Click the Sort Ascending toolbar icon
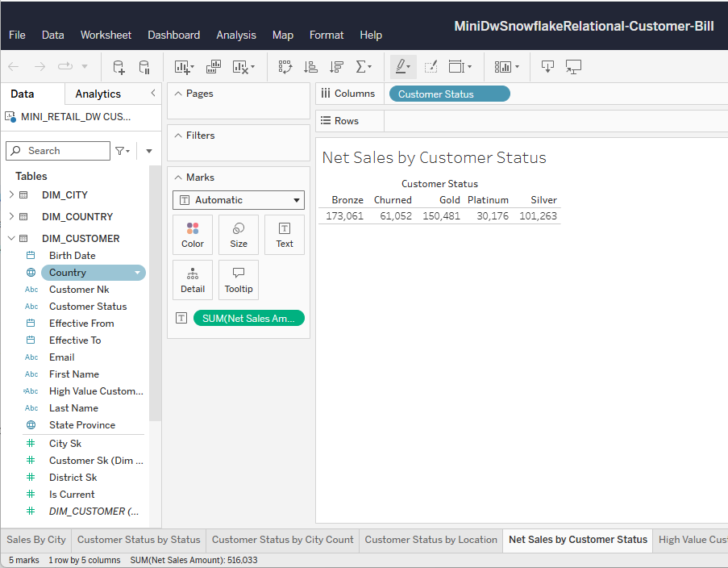This screenshot has width=728, height=568. pyautogui.click(x=310, y=67)
